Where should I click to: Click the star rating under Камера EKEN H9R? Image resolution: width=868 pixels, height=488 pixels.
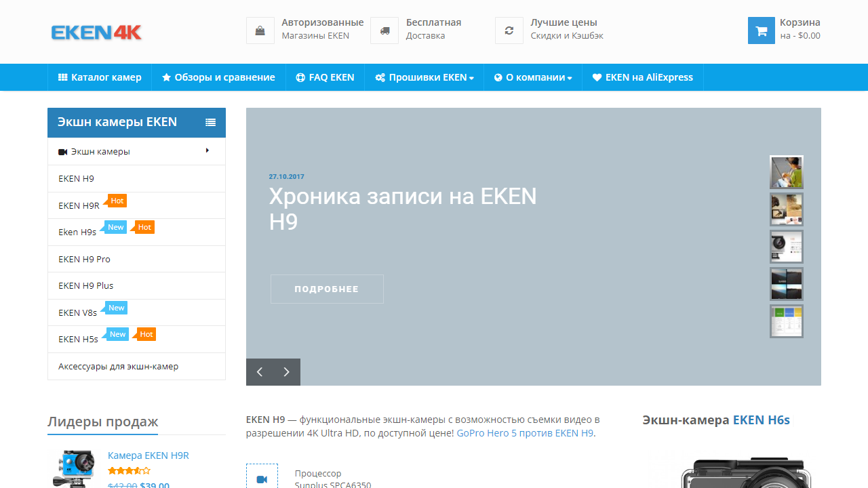tap(129, 470)
